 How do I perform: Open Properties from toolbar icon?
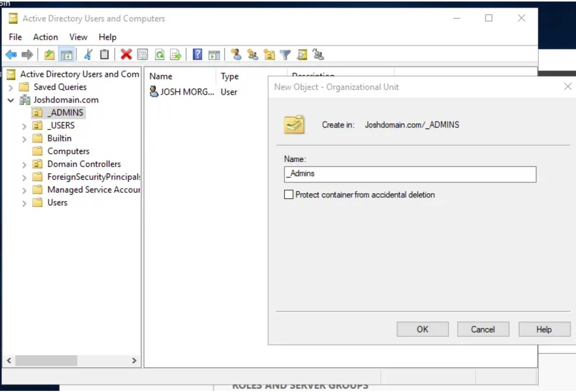point(143,55)
